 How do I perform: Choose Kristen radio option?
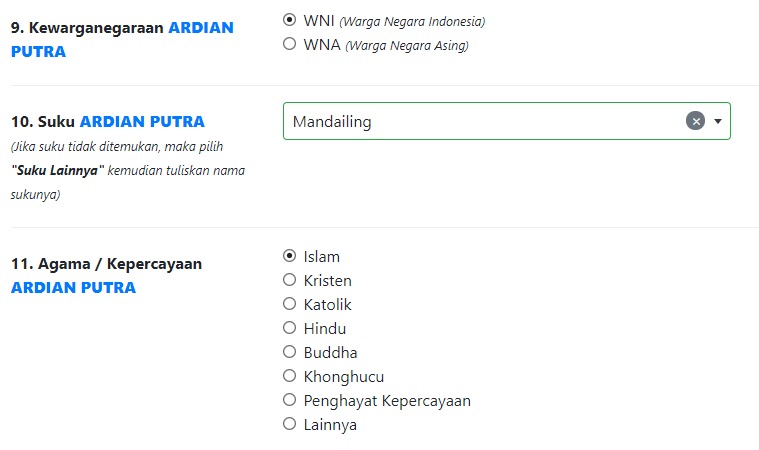(x=289, y=280)
